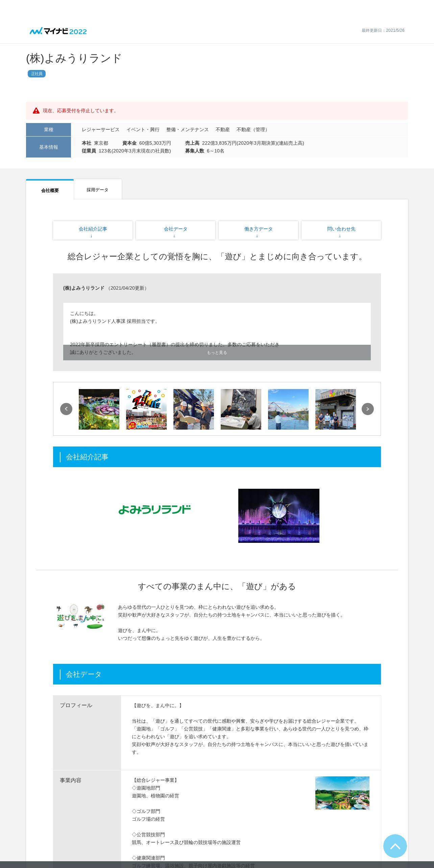
Task: Click the 会社データ blue section header
Action: (217, 674)
